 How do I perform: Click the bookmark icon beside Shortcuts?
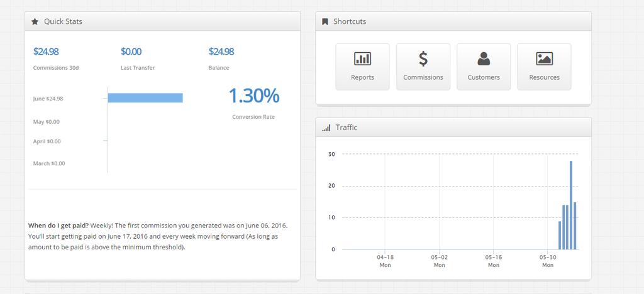(x=325, y=22)
